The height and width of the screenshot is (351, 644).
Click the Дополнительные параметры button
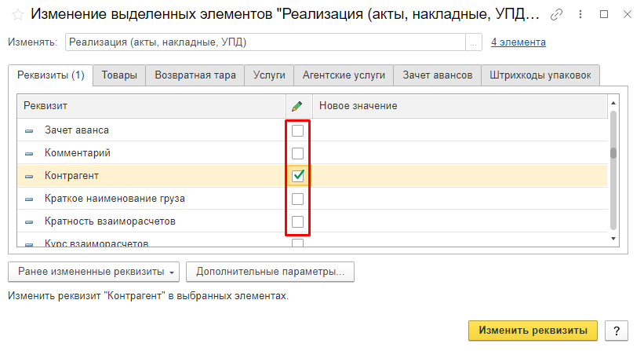(270, 272)
